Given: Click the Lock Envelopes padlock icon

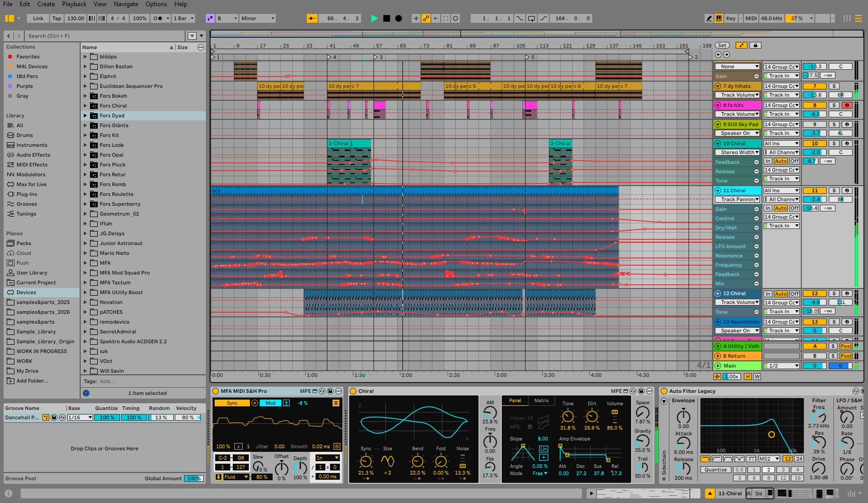Looking at the screenshot, I should pos(755,45).
